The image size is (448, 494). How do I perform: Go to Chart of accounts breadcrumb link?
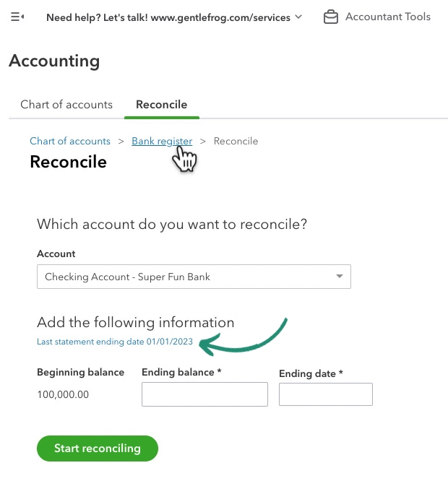70,141
